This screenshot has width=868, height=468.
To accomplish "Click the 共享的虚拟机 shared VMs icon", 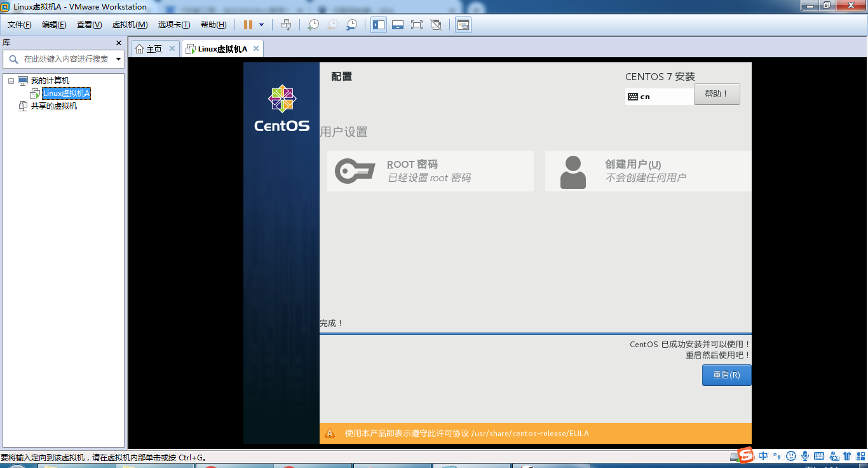I will pyautogui.click(x=23, y=106).
